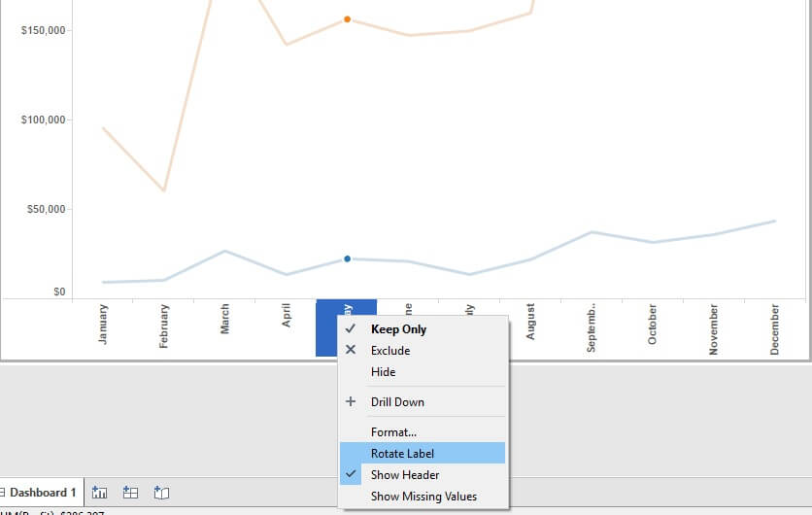Click Show Missing Values entry
This screenshot has height=515, width=812.
(423, 496)
